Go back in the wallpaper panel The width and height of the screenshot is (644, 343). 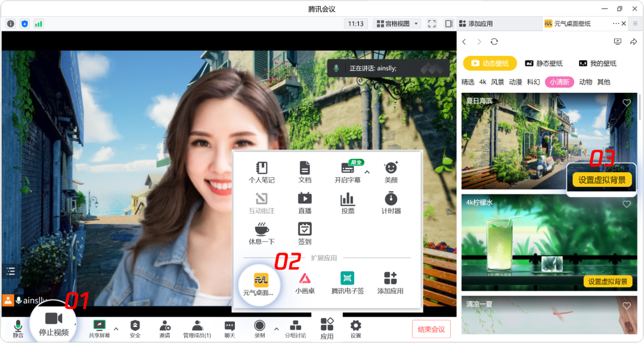(464, 42)
